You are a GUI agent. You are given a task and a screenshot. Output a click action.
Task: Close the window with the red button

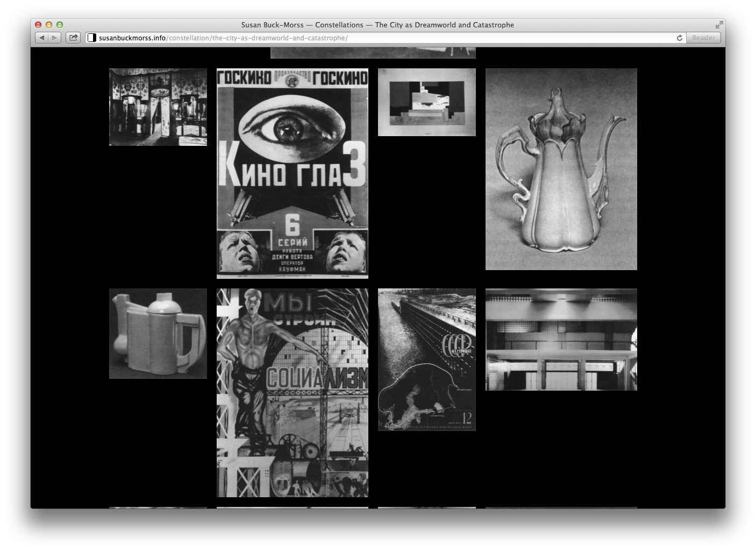tap(38, 25)
